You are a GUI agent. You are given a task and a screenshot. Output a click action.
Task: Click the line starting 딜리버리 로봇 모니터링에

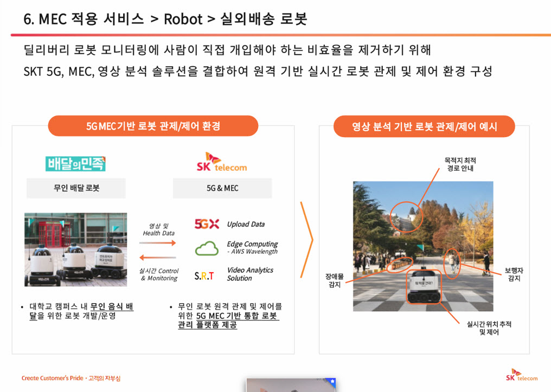click(x=227, y=49)
